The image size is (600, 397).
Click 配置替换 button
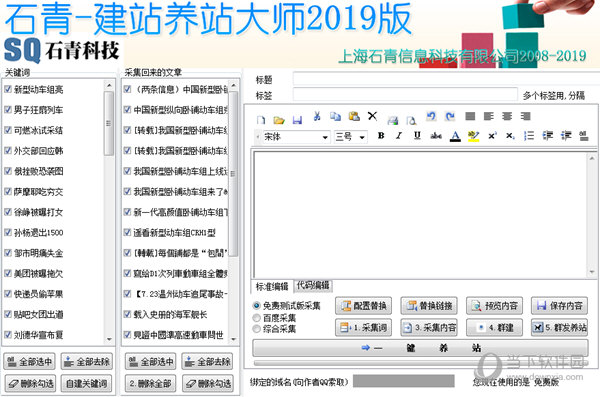pyautogui.click(x=364, y=306)
